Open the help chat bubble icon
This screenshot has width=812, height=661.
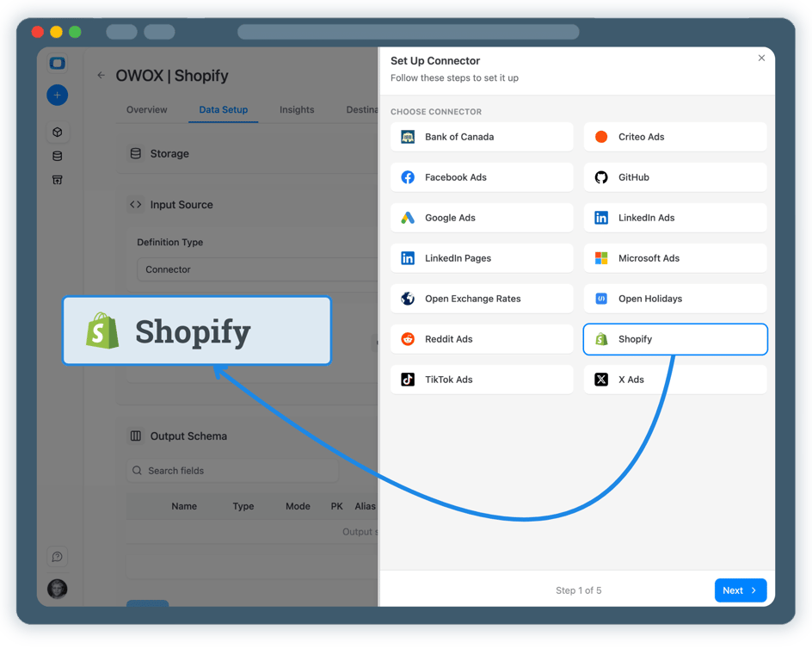point(58,556)
